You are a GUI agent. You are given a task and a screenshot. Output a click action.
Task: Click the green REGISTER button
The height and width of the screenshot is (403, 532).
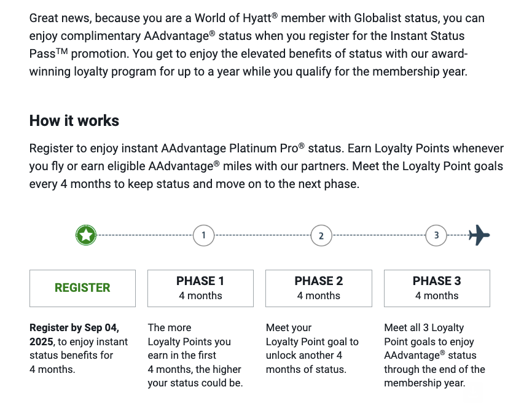pos(82,288)
